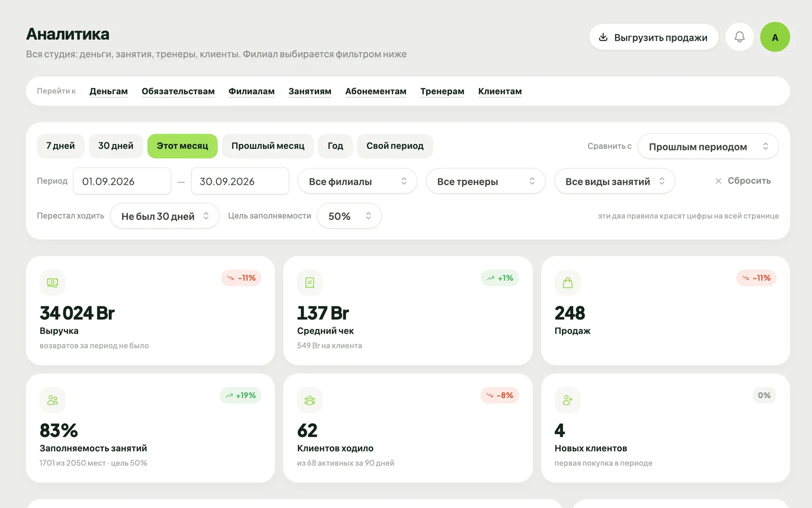Open the 50% fill target dropdown
This screenshot has width=812, height=508.
pos(349,216)
